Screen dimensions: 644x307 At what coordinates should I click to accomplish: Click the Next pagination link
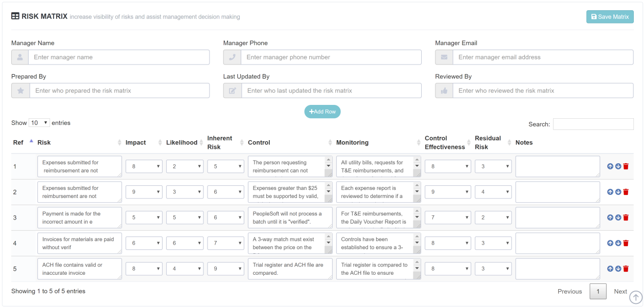click(620, 291)
